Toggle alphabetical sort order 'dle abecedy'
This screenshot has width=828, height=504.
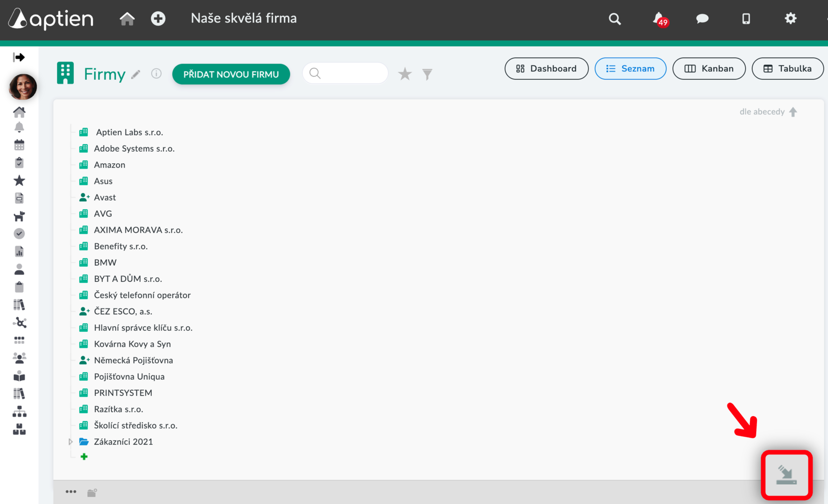pos(768,112)
